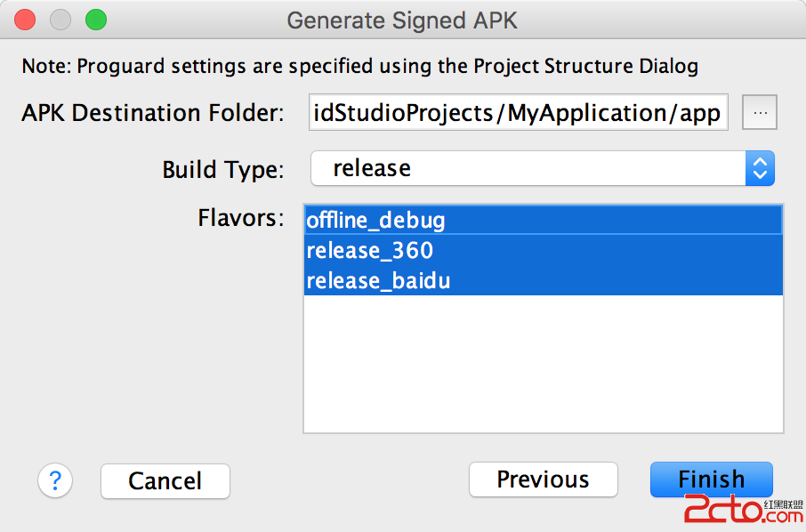The width and height of the screenshot is (806, 532).
Task: Minimize the dialog with the yellow button
Action: click(x=60, y=20)
